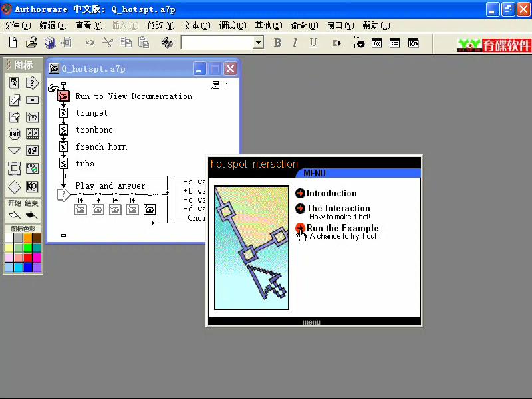The image size is (532, 399).
Task: Open the 修改(M) menu
Action: [x=161, y=25]
